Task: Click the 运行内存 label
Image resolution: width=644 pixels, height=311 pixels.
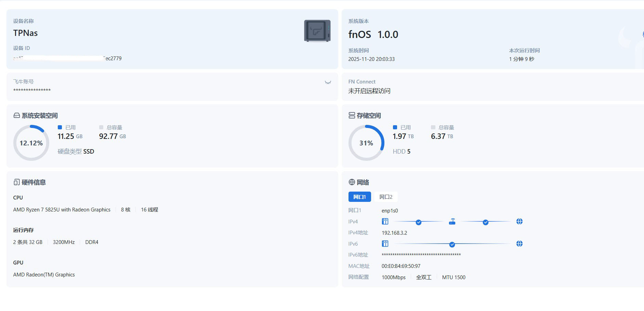Action: click(x=23, y=230)
